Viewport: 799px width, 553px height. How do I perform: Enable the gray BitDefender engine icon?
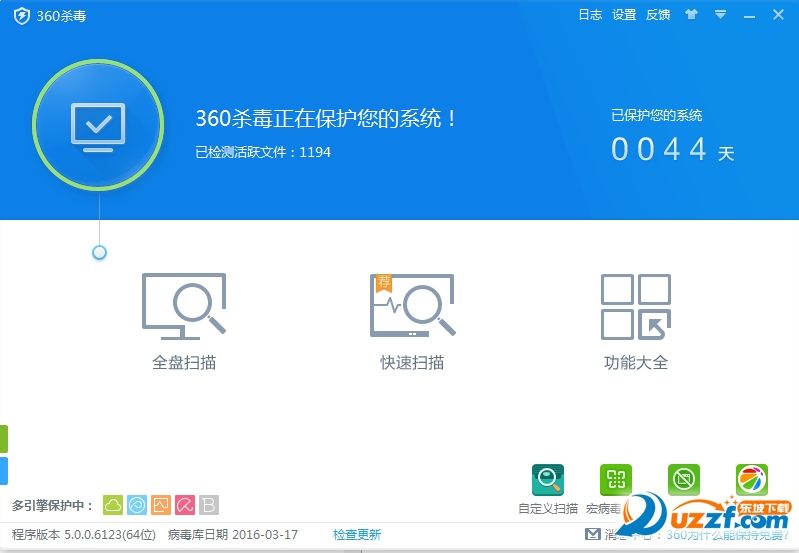click(x=208, y=505)
